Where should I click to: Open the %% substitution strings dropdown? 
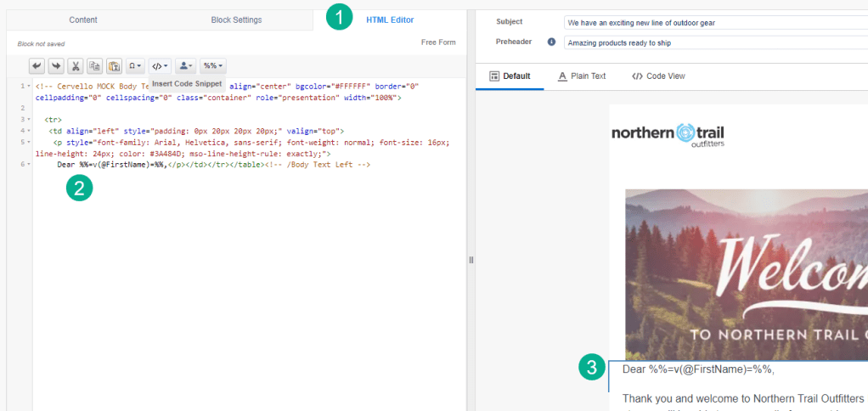213,65
